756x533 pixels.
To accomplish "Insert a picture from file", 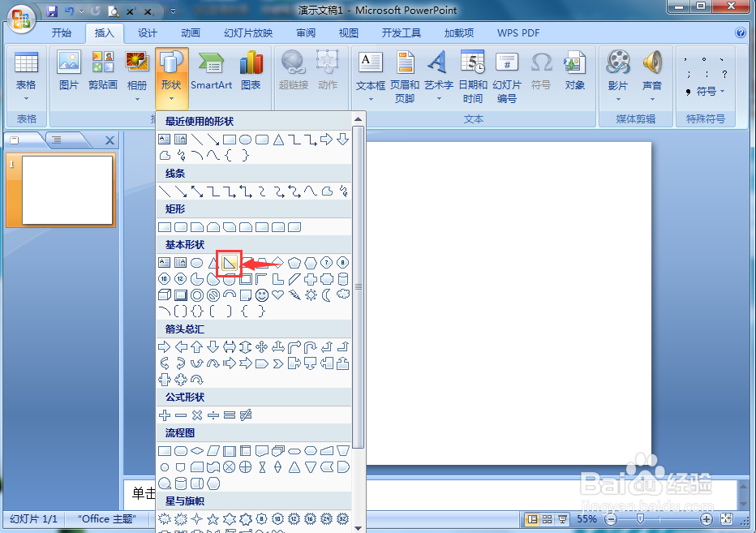I will click(68, 71).
